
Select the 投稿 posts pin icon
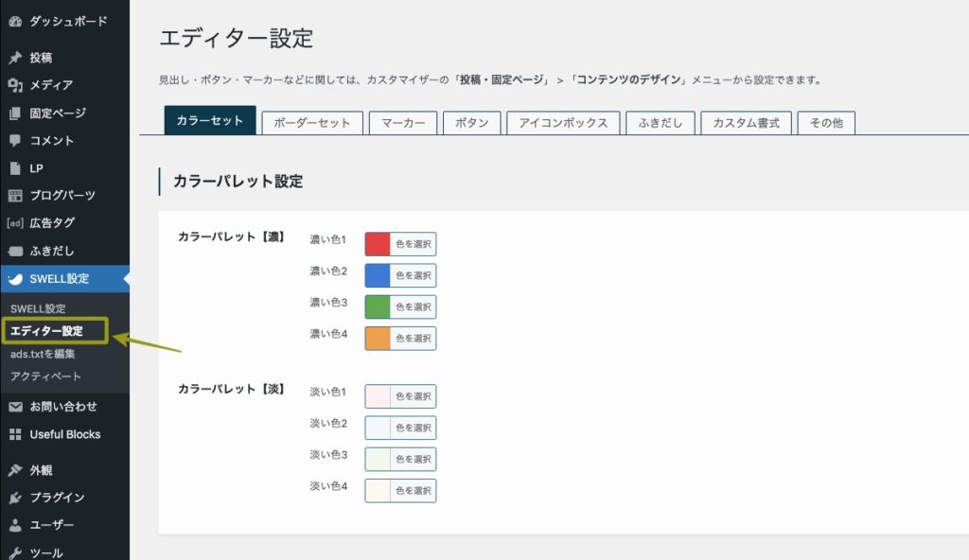(x=14, y=55)
